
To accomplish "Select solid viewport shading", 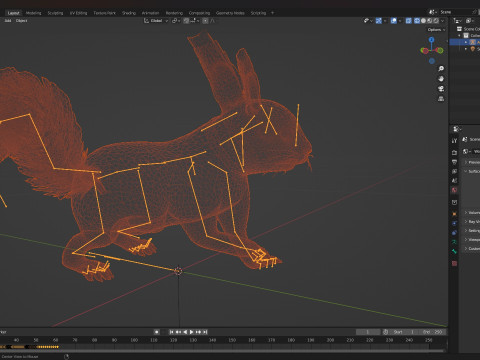I will coord(423,21).
